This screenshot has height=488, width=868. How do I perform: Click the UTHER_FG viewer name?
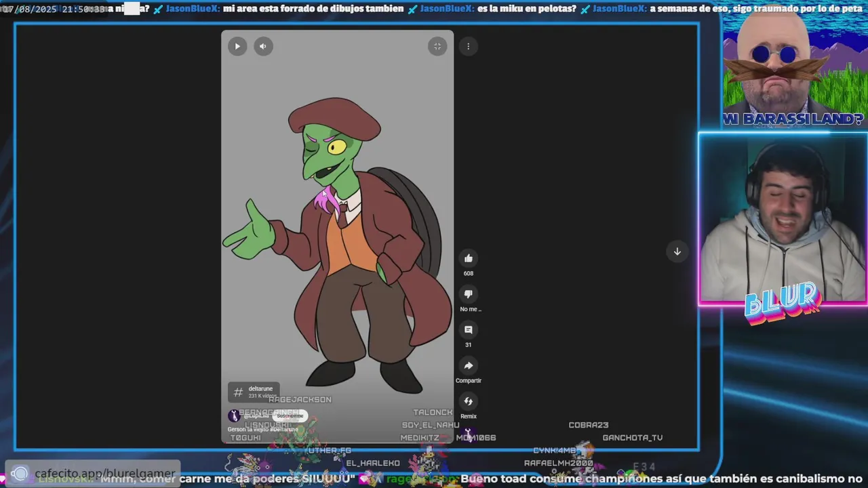pos(330,451)
